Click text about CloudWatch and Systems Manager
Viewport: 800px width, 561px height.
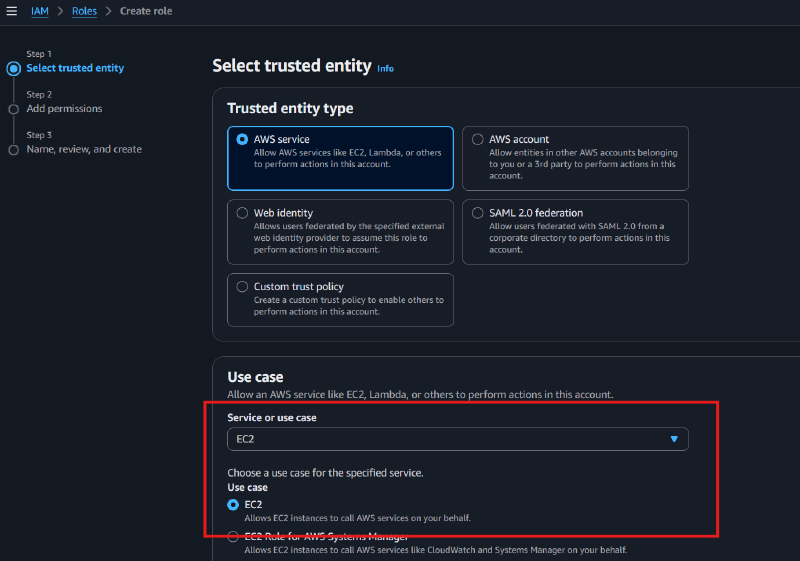pos(436,550)
